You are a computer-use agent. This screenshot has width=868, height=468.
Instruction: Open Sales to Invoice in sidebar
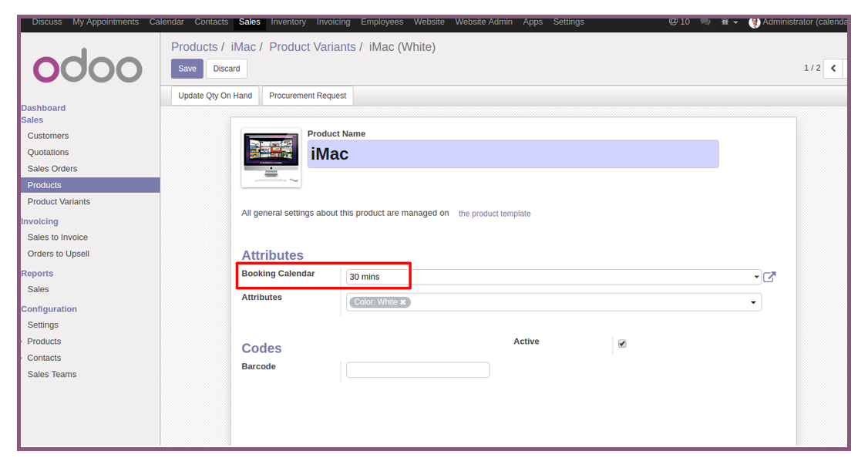pyautogui.click(x=58, y=237)
